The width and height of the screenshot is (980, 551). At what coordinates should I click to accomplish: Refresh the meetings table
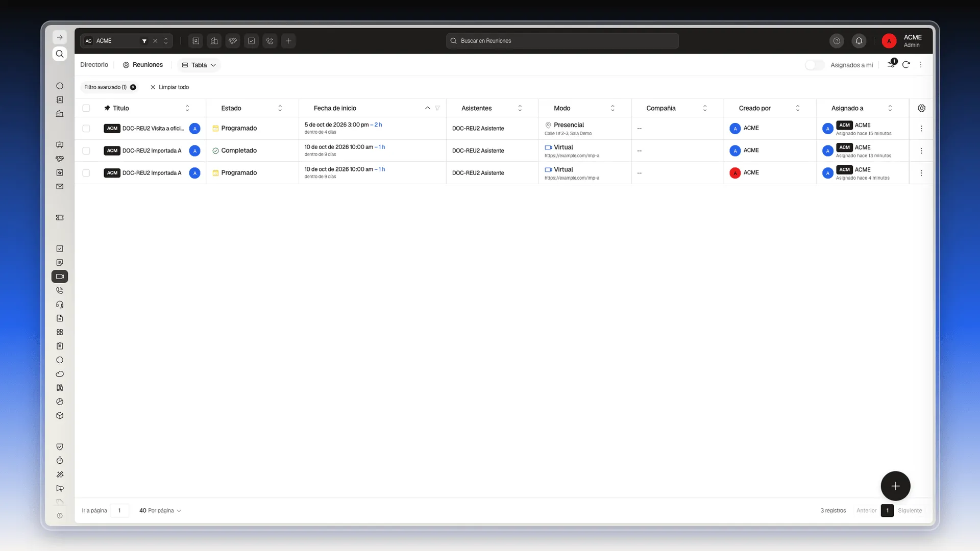(906, 65)
